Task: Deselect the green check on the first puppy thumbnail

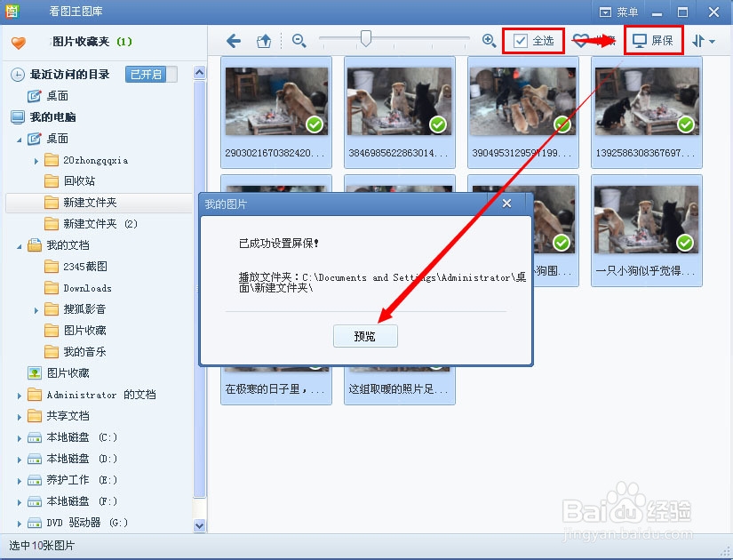Action: coord(315,125)
